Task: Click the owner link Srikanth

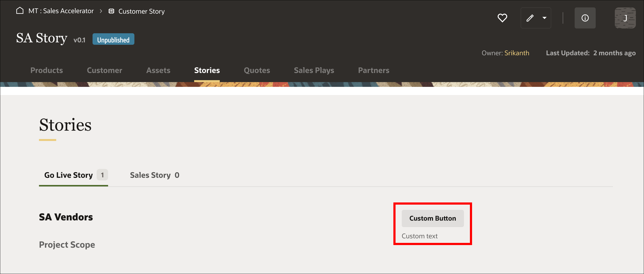Action: pos(517,53)
